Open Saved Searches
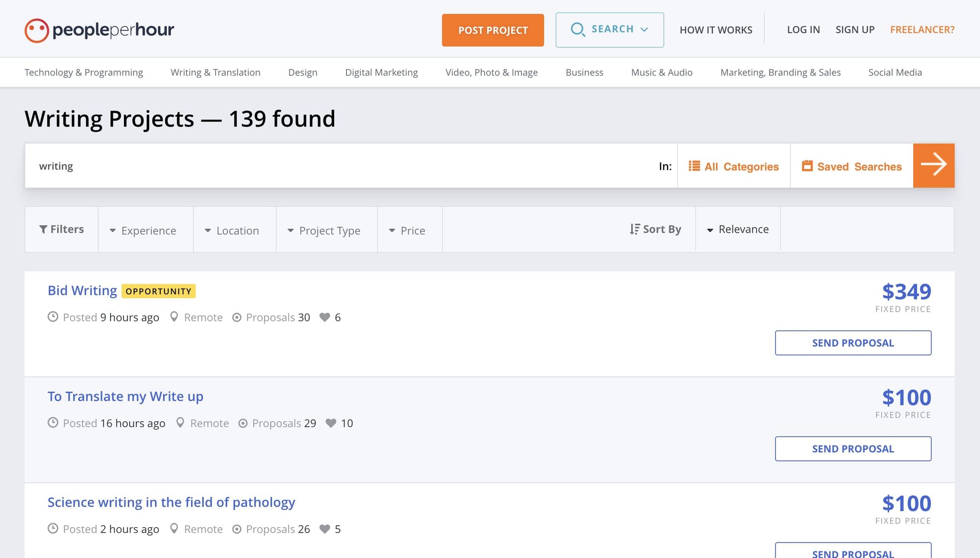Screen dimensions: 980x558 (852, 167)
